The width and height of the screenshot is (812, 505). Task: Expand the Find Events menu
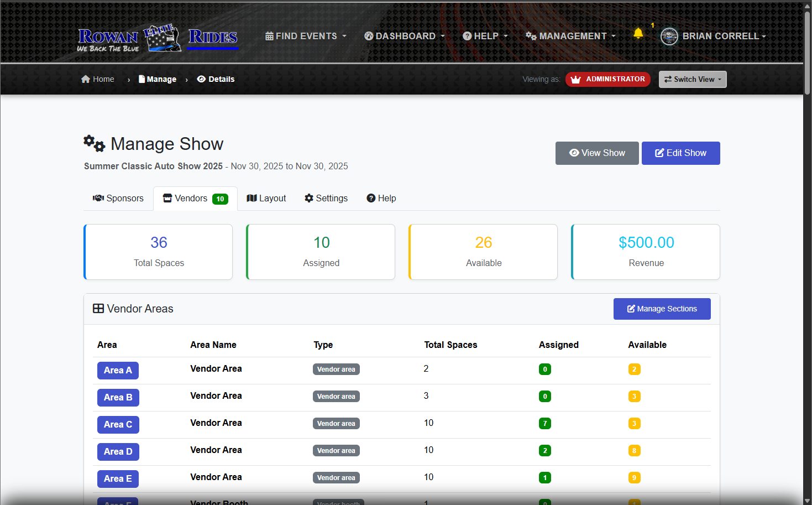(305, 35)
